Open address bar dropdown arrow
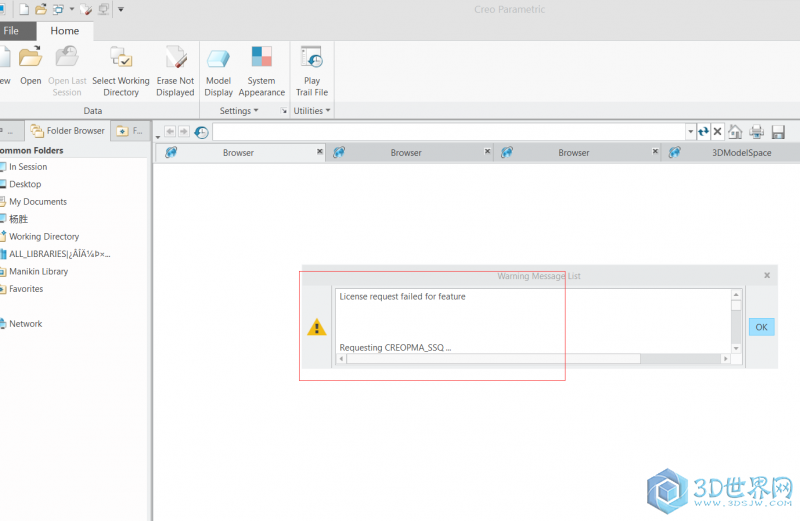This screenshot has width=800, height=521. (x=690, y=132)
